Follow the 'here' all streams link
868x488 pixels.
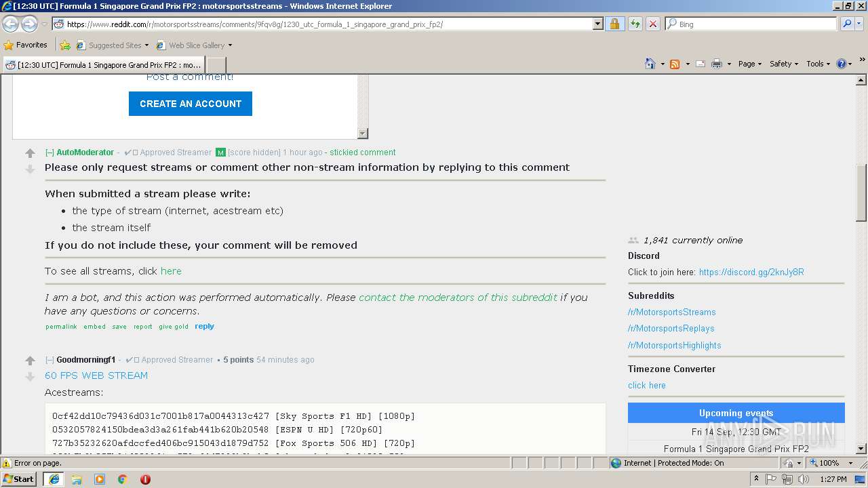171,271
